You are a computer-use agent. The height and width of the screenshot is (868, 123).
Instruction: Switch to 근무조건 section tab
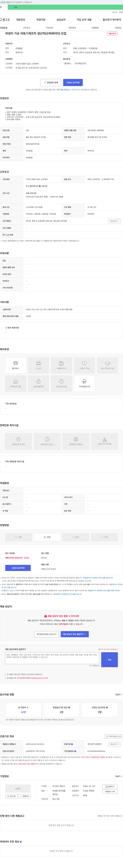(26, 28)
